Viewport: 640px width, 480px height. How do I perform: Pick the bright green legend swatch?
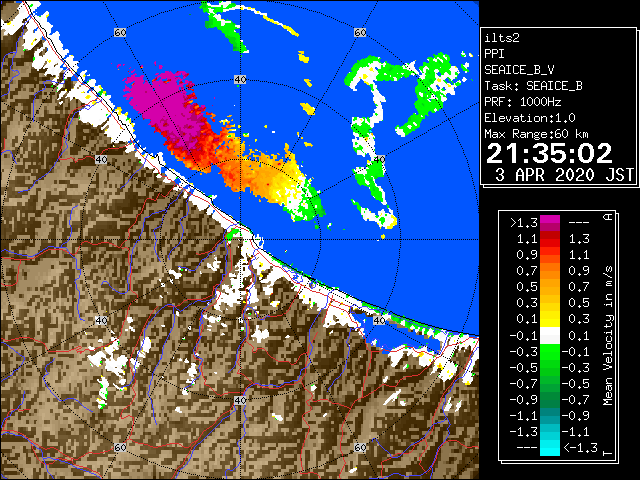550,351
